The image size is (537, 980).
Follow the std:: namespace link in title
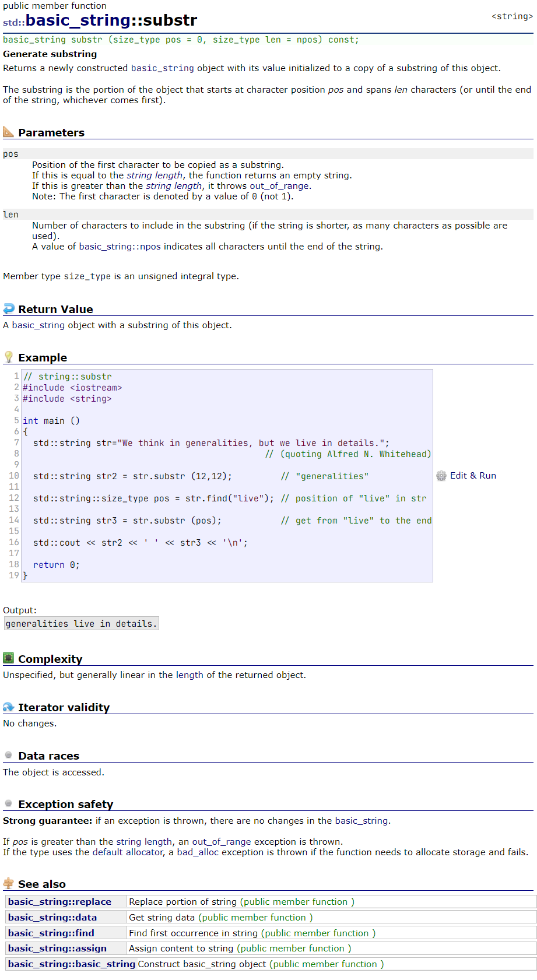[x=14, y=23]
